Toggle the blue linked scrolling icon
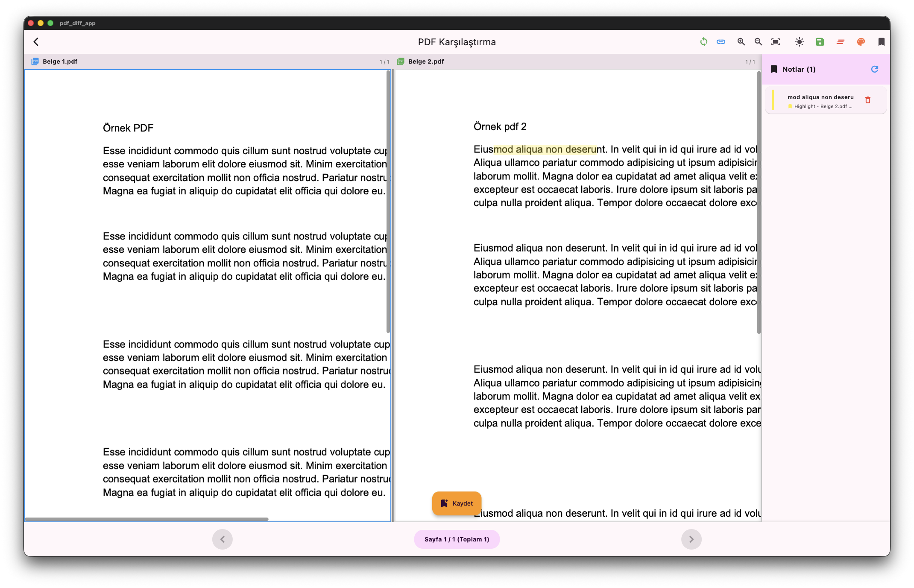Viewport: 914px width, 588px height. 721,42
